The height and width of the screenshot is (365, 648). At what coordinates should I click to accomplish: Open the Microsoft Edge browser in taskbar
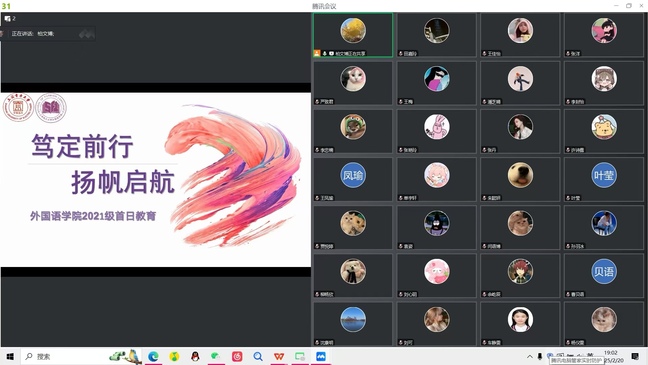[x=153, y=356]
